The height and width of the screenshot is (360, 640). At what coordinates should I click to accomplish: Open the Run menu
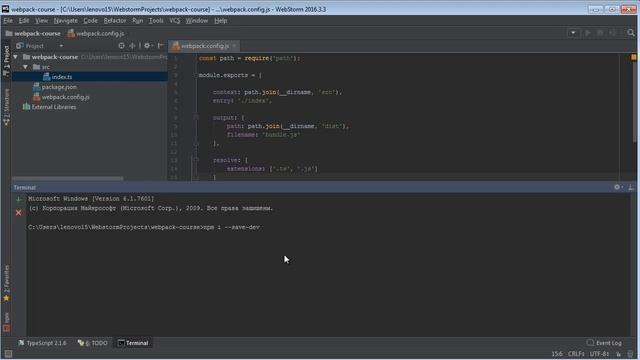tap(138, 20)
